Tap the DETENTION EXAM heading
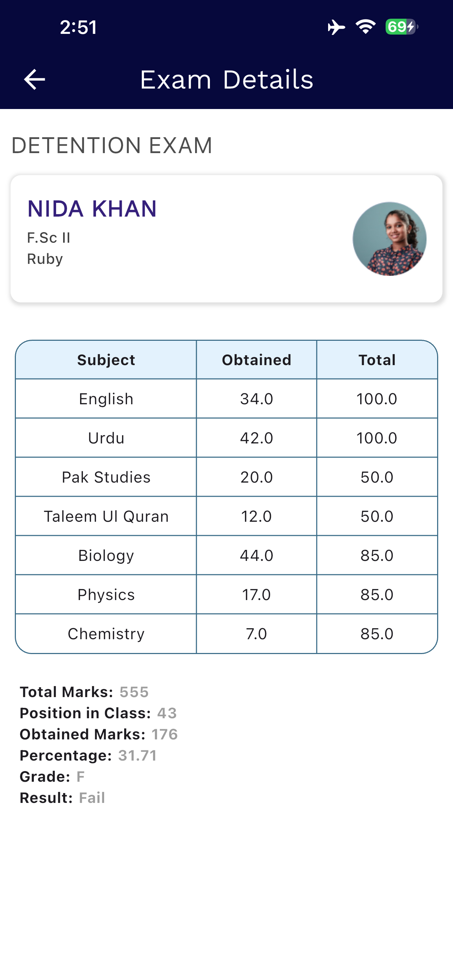Viewport: 453px width, 980px height. (112, 145)
